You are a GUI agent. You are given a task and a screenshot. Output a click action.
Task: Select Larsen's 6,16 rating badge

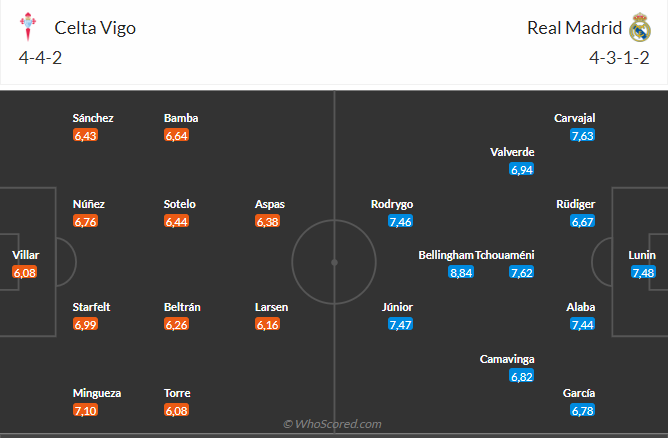point(268,324)
